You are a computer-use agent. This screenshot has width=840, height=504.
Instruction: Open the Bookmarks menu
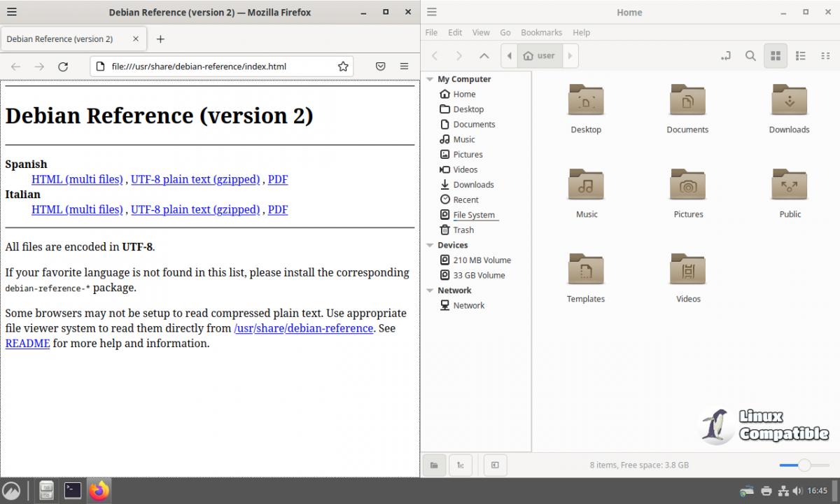[x=541, y=32]
